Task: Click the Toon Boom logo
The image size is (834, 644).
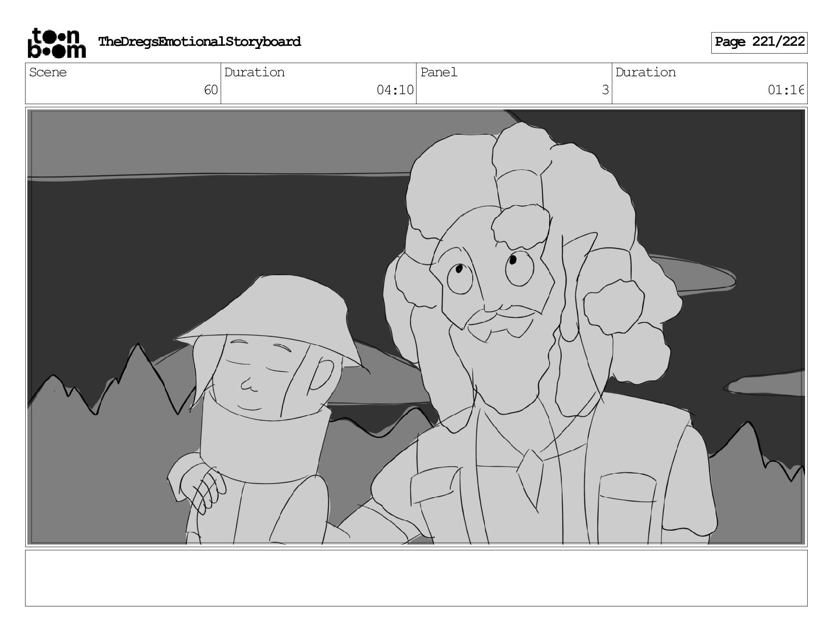Action: (56, 43)
